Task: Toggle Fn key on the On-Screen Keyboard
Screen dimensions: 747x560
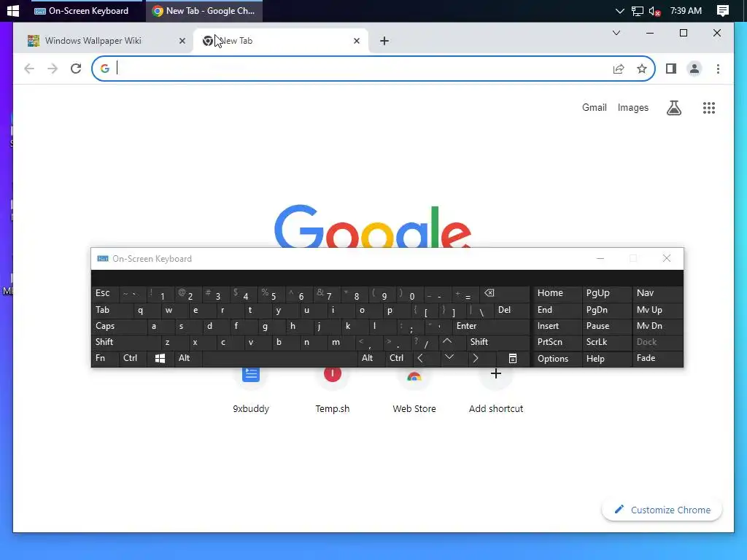Action: point(105,358)
